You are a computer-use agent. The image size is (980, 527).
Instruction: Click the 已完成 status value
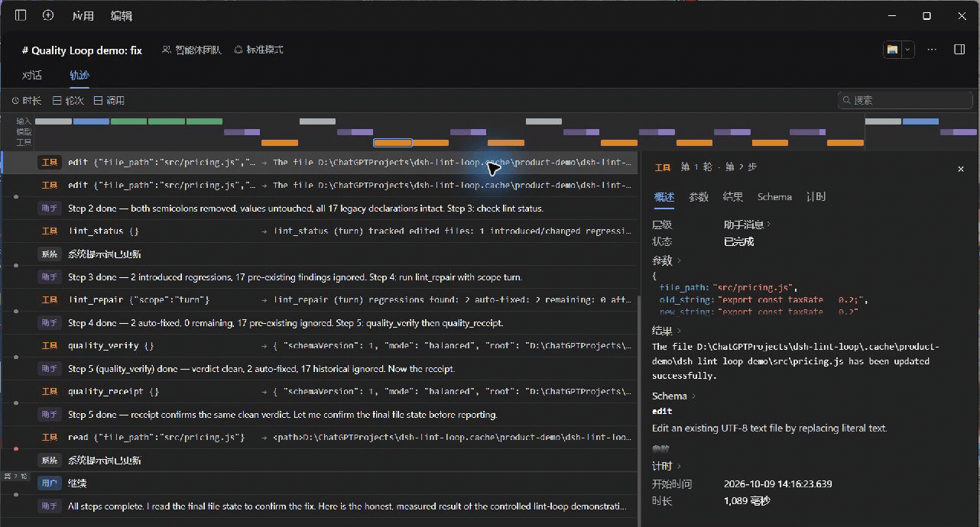tap(738, 241)
